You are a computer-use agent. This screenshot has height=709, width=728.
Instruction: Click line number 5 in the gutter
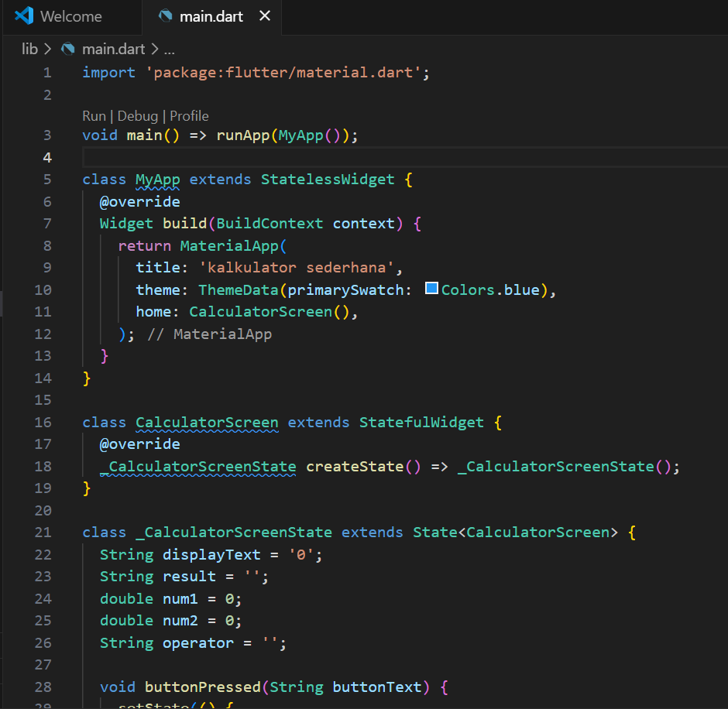pos(47,180)
